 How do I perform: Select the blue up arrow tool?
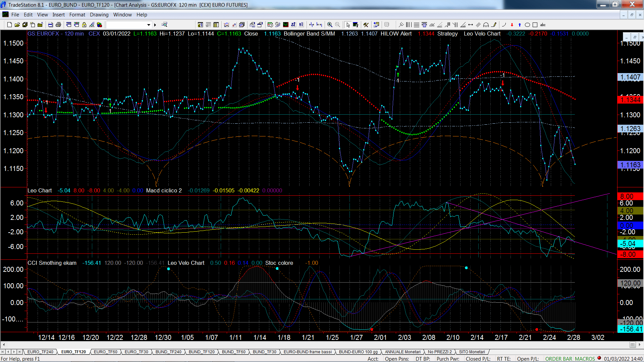click(x=520, y=25)
